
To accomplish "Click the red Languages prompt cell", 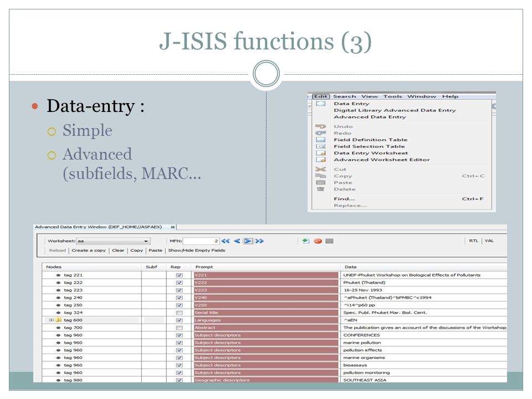I will [x=266, y=320].
